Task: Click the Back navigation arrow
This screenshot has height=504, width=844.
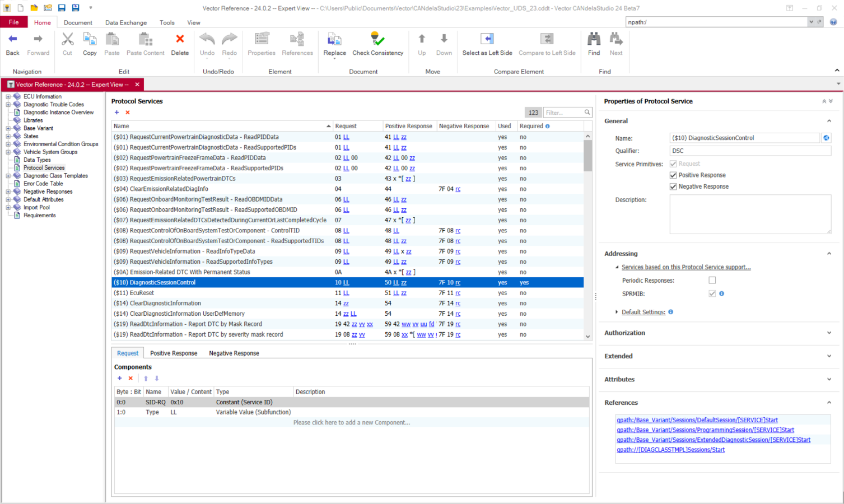Action: coord(13,39)
